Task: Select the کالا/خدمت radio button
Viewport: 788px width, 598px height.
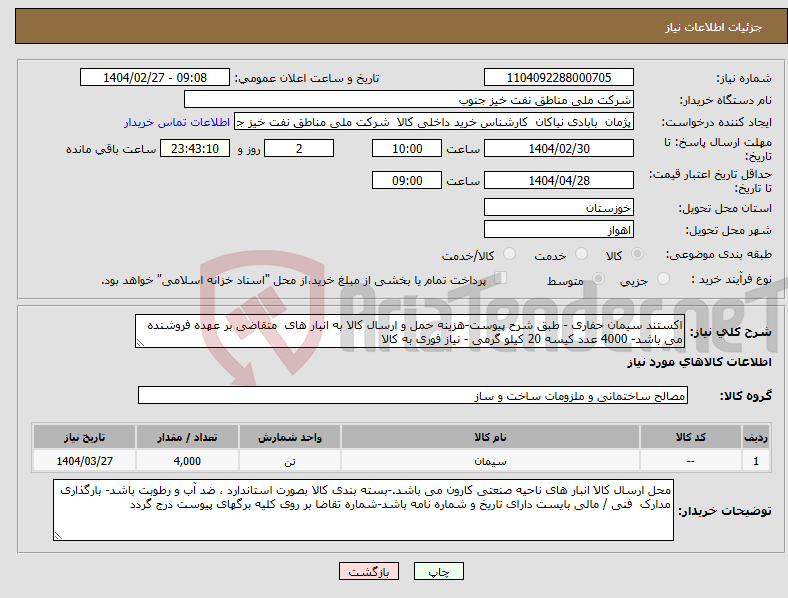Action: click(x=509, y=254)
